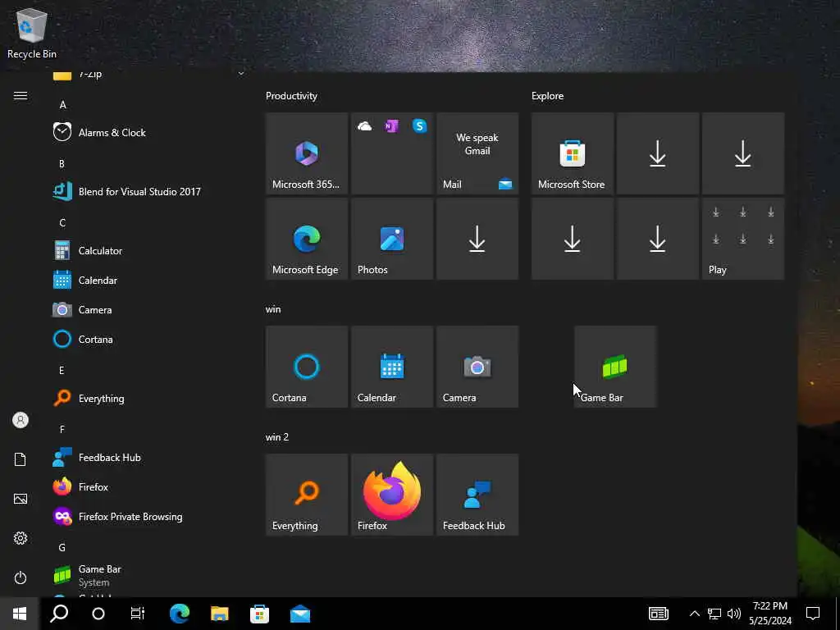Click the pending download tile beside Photos
Screen dimensions: 840x630
(477, 239)
